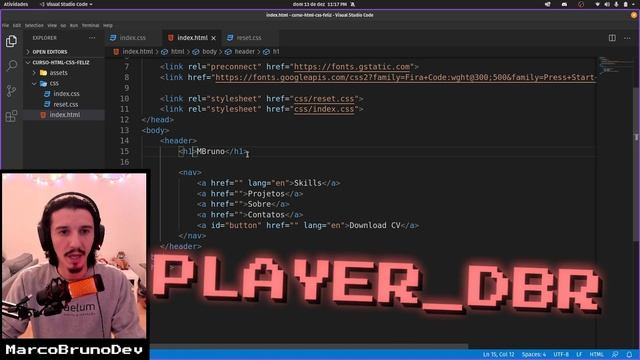Viewport: 640px width, 360px height.
Task: Click the Discord tray icon
Action: [564, 4]
